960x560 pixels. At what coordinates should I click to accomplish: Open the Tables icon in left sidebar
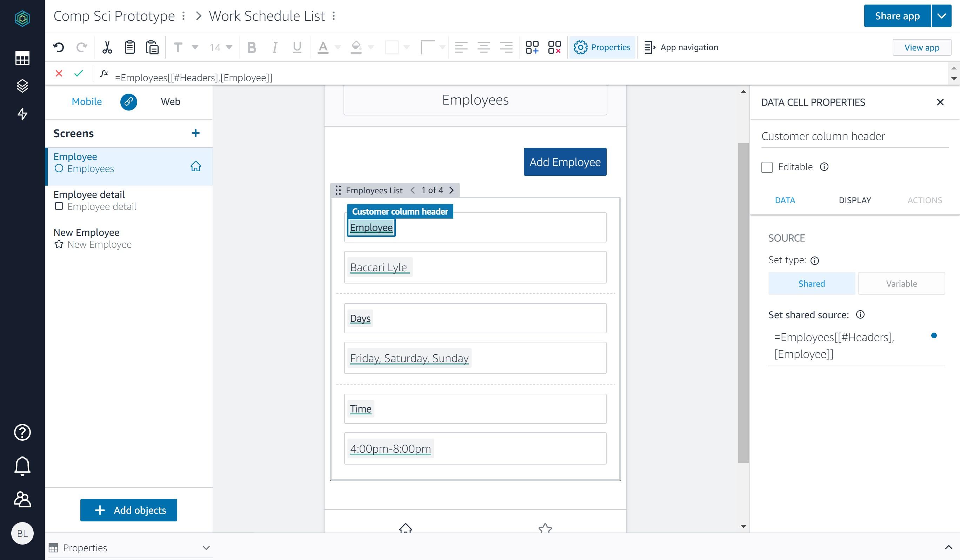tap(22, 58)
